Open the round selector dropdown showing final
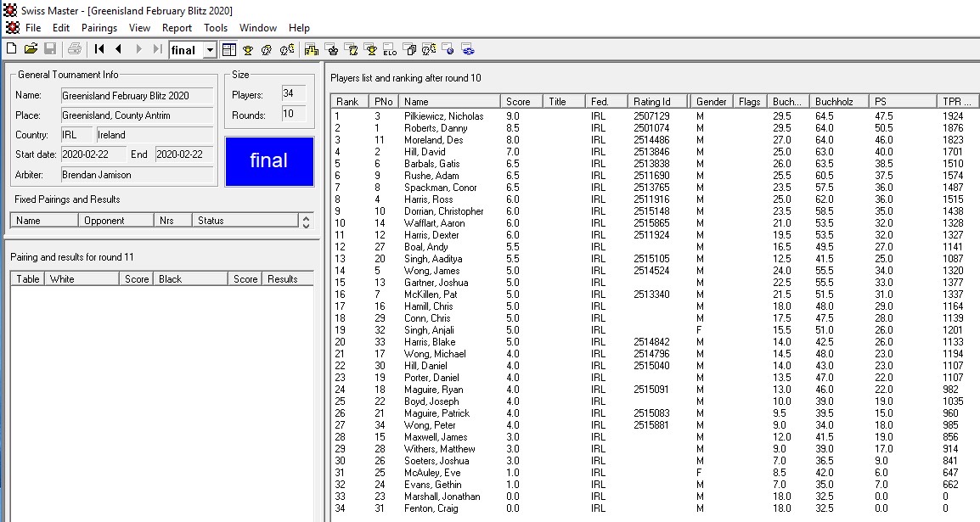The image size is (980, 522). tap(210, 50)
